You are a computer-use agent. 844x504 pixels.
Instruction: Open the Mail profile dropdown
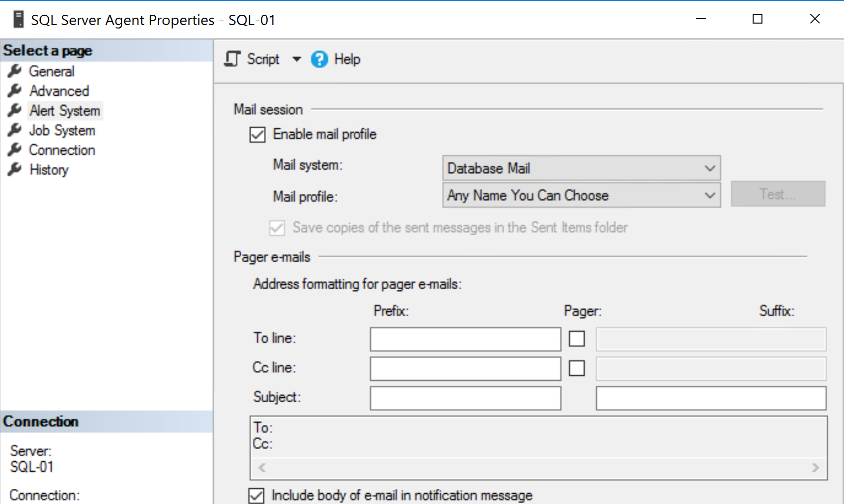tap(582, 195)
